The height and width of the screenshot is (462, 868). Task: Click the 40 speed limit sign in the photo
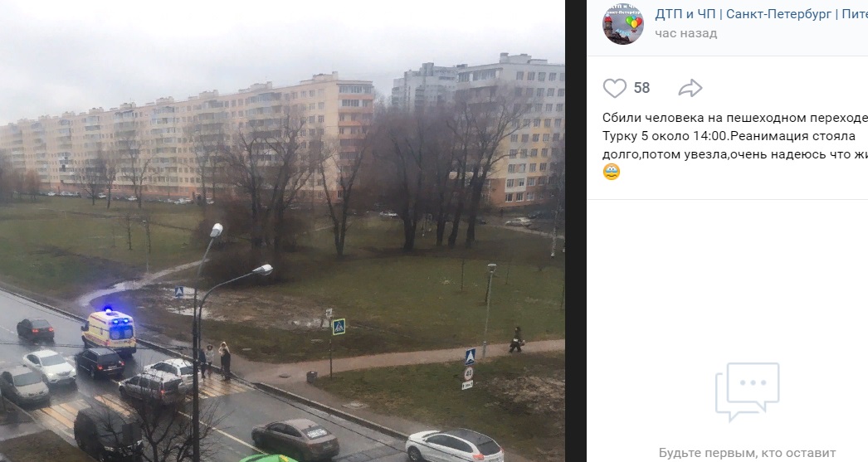pos(468,373)
